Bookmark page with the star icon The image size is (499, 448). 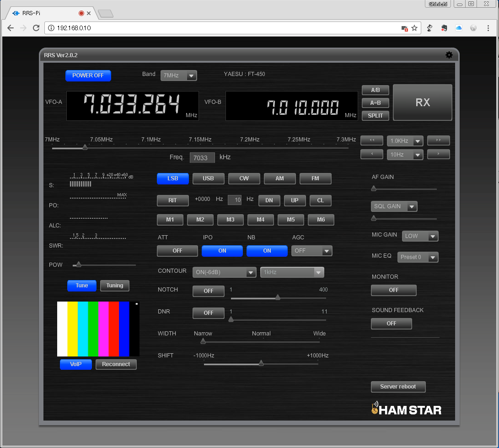tap(414, 28)
